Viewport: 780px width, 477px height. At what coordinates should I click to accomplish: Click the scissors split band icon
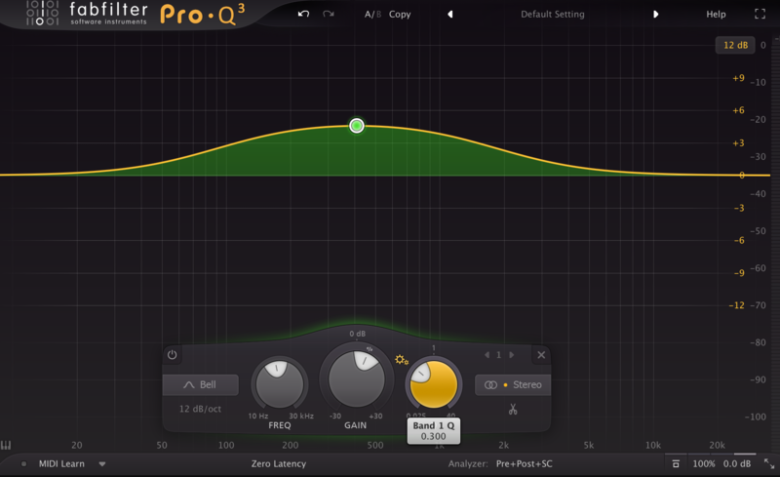coord(513,409)
